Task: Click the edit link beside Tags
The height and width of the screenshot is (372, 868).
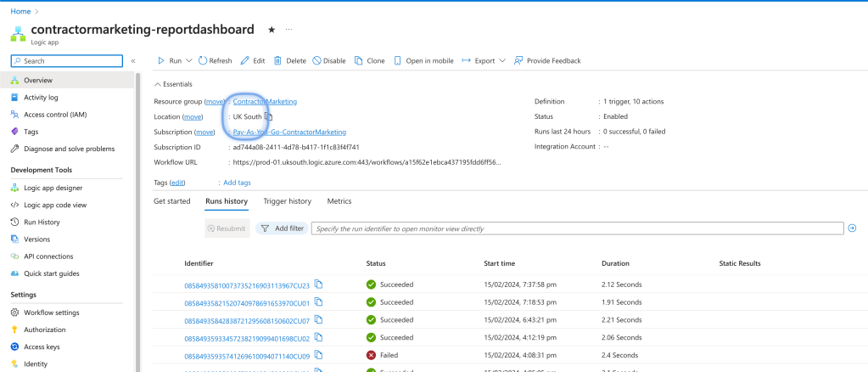Action: coord(177,183)
